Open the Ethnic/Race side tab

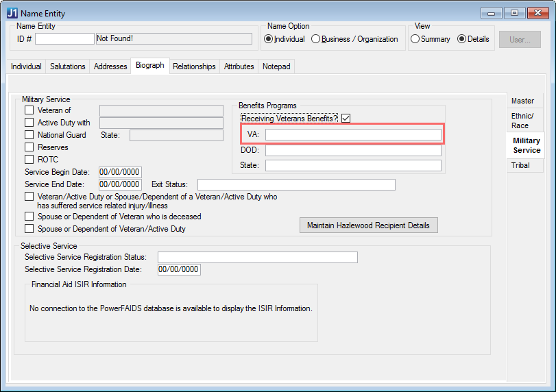coord(522,121)
